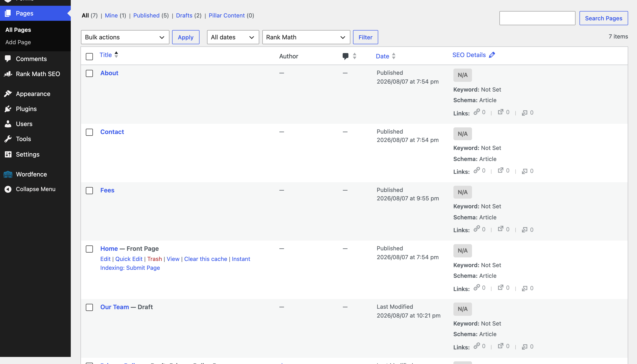Click the Plugins plug icon
The height and width of the screenshot is (364, 637).
tap(8, 109)
